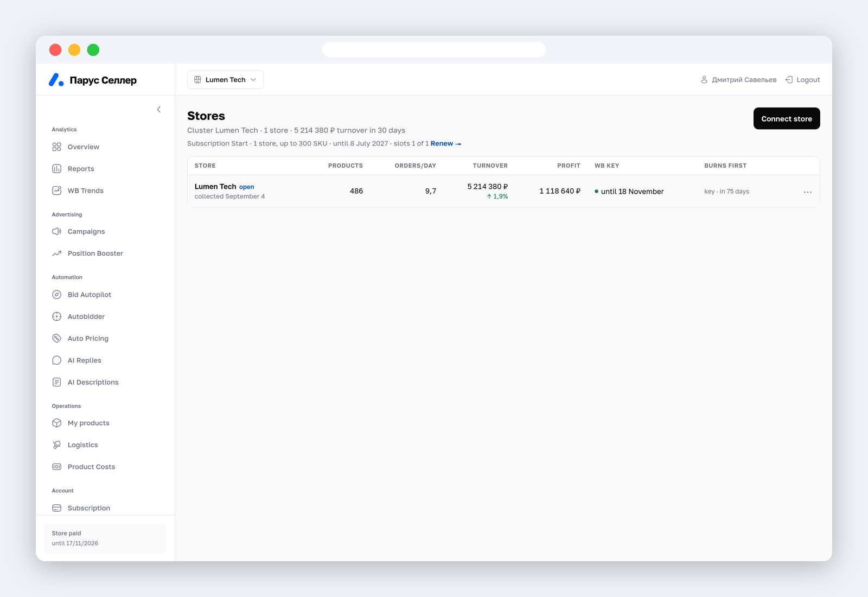868x597 pixels.
Task: Go to the Overview menu item
Action: pos(84,147)
